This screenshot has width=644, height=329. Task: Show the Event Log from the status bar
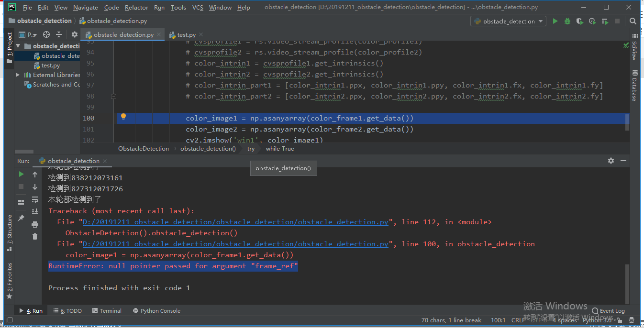point(608,310)
